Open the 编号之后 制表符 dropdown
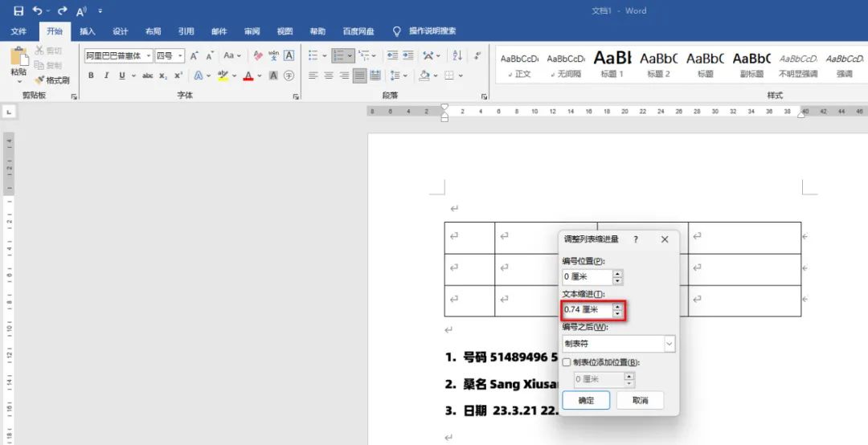Screen dimensions: 868x445 point(668,344)
